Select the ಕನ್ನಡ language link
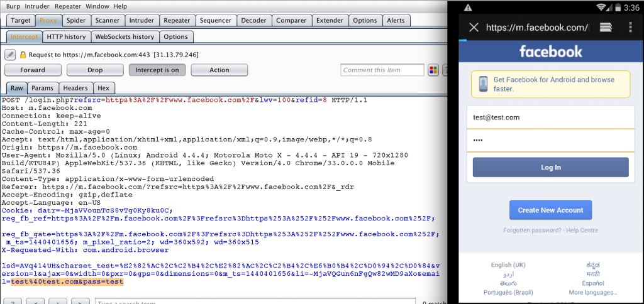 (593, 265)
